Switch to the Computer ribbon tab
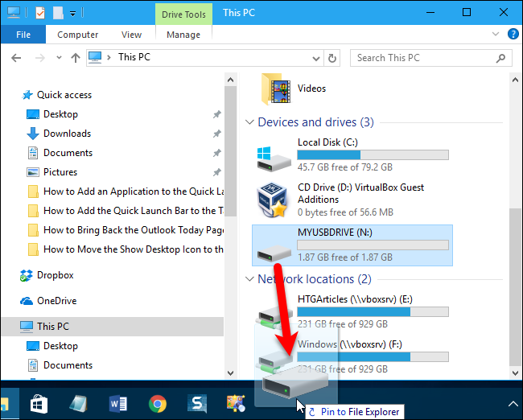 click(x=78, y=35)
